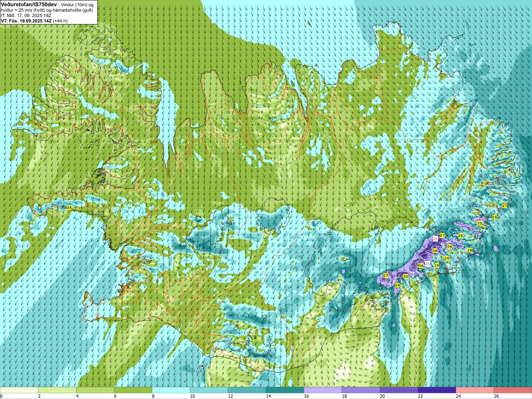
Task: Pick the light pink 24–26 m/s legend swatch
Action: pos(475,390)
